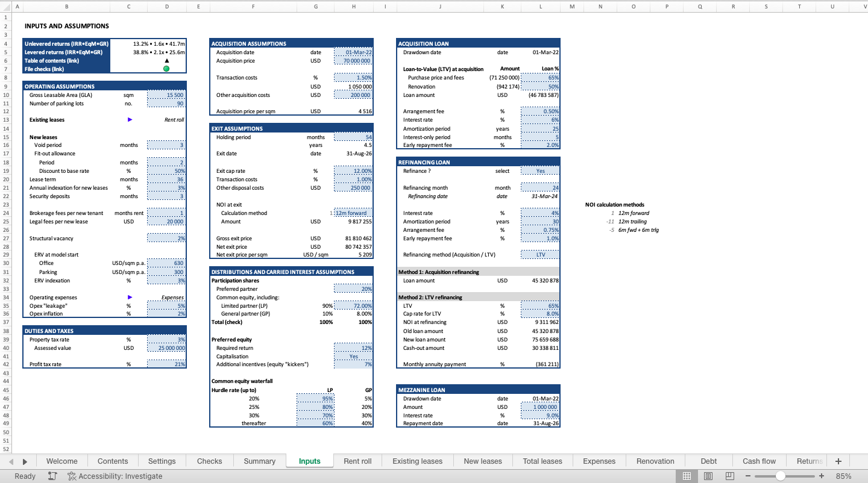Screen dimensions: 868x483
Task: Open Accessibility: Investigate checker
Action: [x=115, y=476]
